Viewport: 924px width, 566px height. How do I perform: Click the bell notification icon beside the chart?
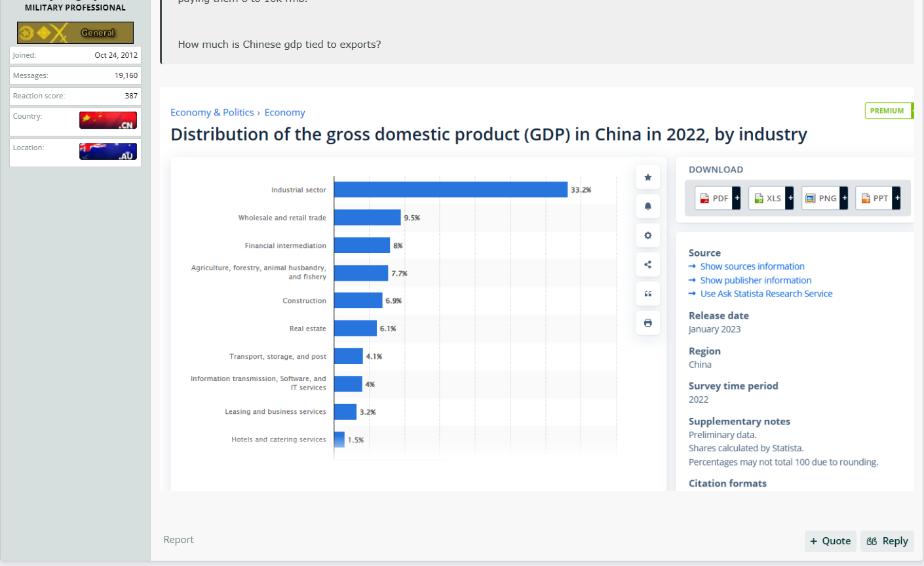647,206
